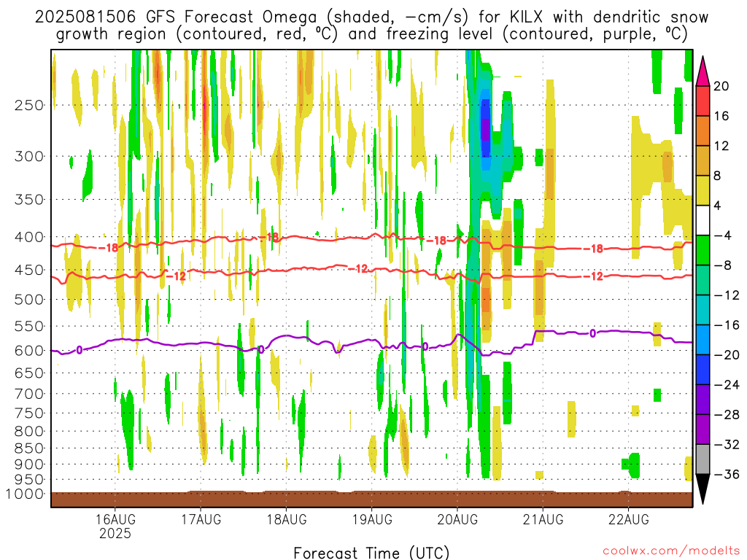This screenshot has height=560, width=747.
Task: Click the 350 pressure level label
Action: coord(29,199)
